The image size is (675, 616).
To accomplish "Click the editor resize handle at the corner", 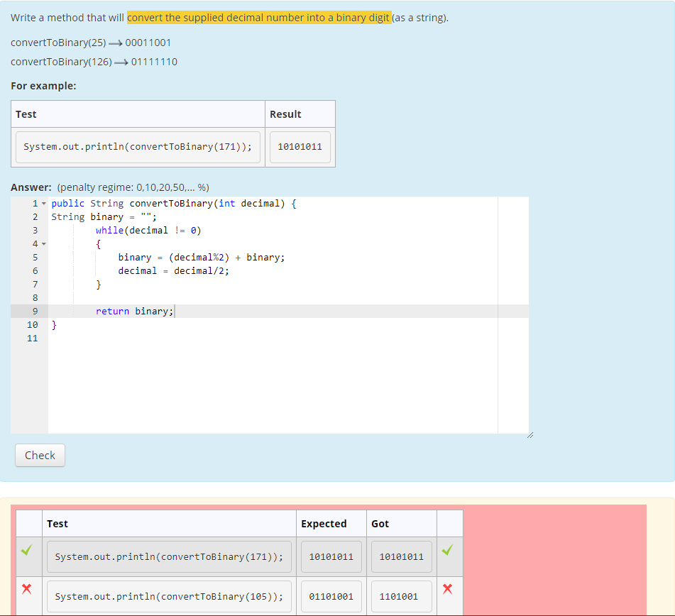I will tap(530, 435).
